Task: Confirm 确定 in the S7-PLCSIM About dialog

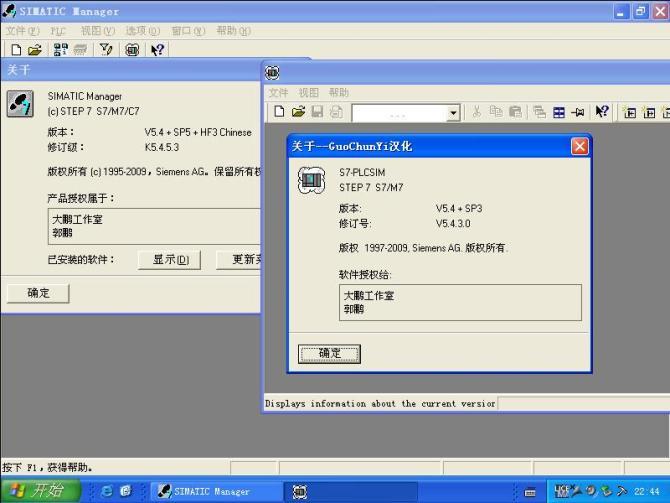Action: pyautogui.click(x=329, y=354)
